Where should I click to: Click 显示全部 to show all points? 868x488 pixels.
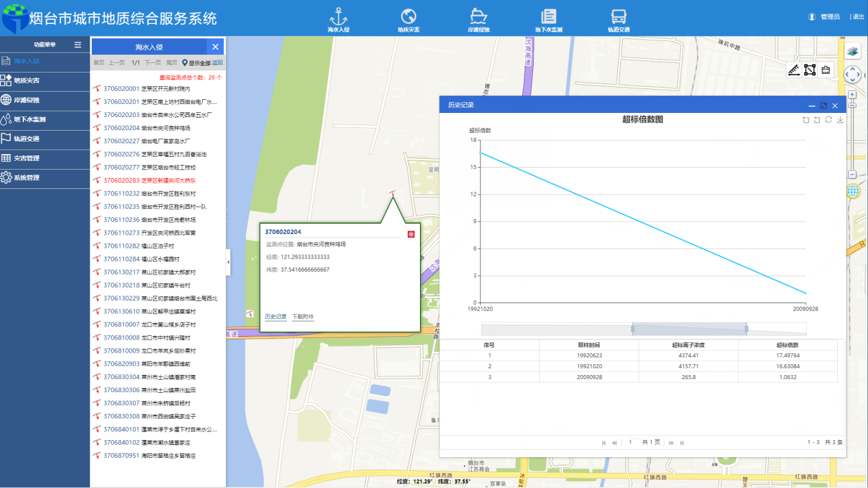coord(196,62)
